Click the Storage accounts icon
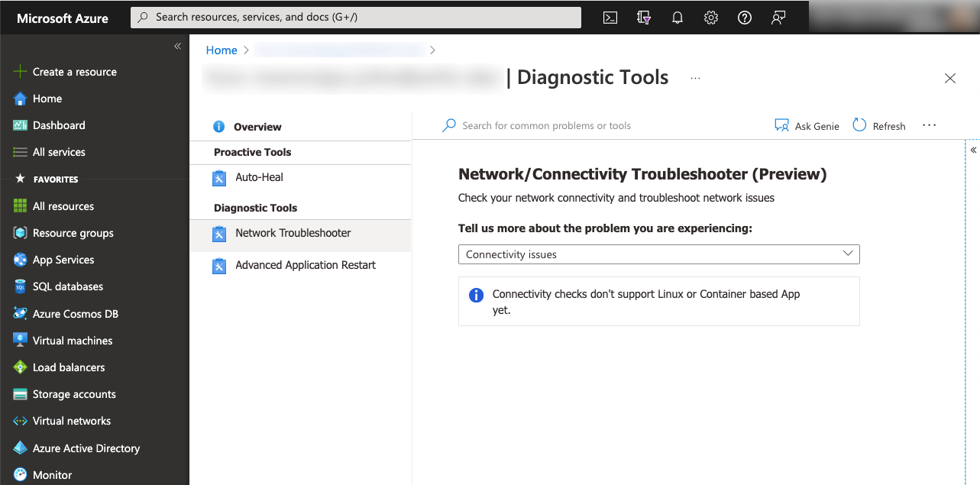The width and height of the screenshot is (980, 485). pos(20,394)
